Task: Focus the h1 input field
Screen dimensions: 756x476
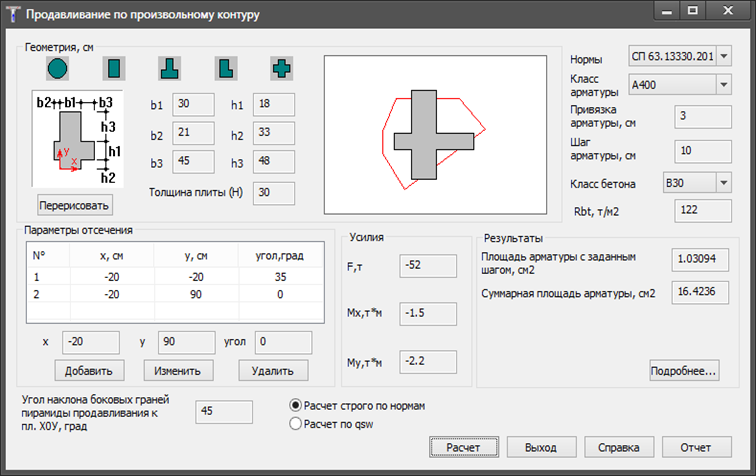Action: coord(274,105)
